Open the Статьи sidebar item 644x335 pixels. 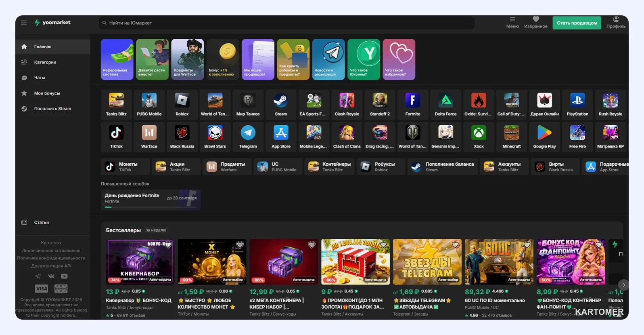(x=53, y=223)
